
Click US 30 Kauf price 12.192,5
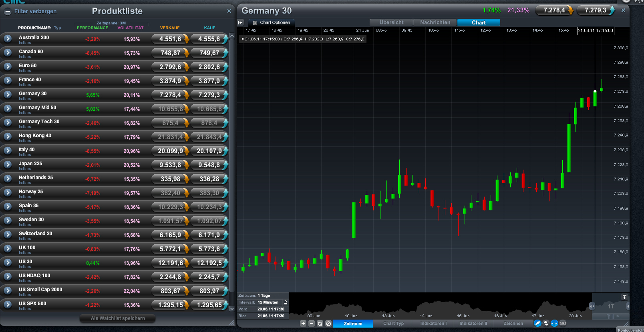209,263
